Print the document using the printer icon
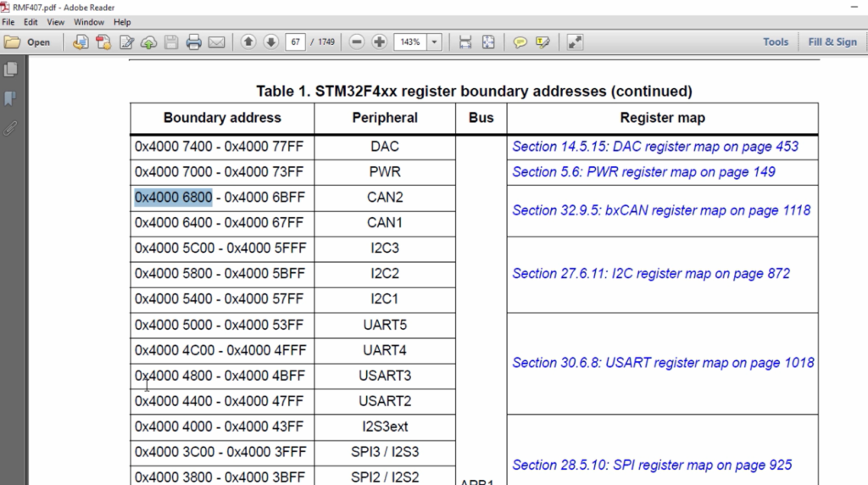 (194, 42)
